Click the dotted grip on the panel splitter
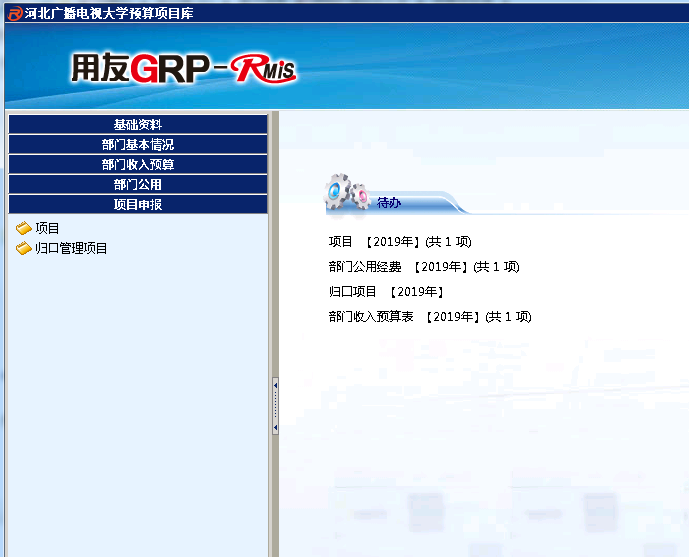 [x=275, y=406]
